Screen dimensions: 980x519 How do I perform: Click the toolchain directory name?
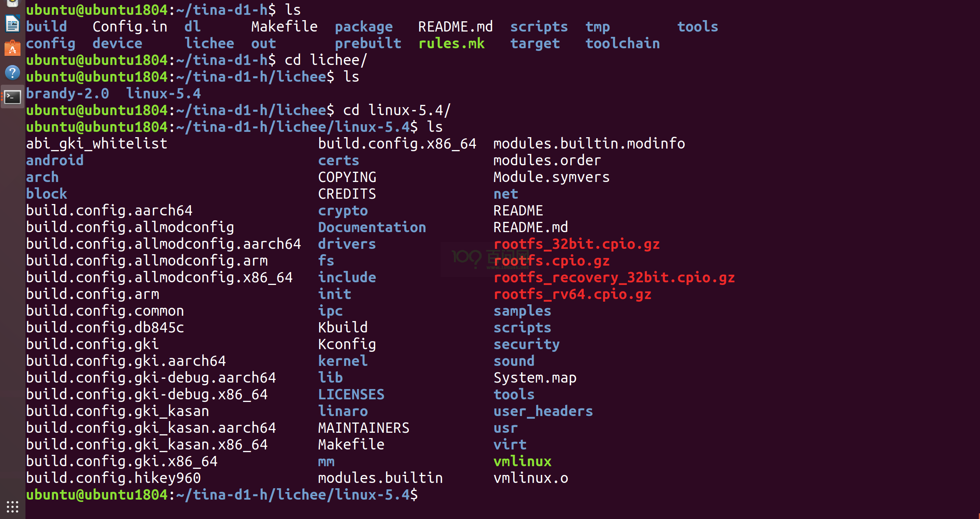(622, 43)
